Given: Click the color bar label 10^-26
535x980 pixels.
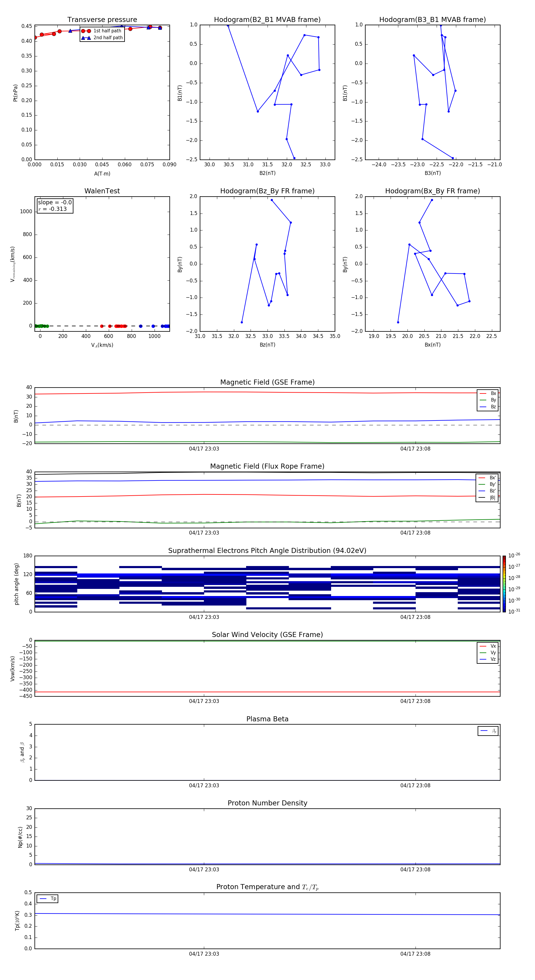Looking at the screenshot, I should coord(514,555).
